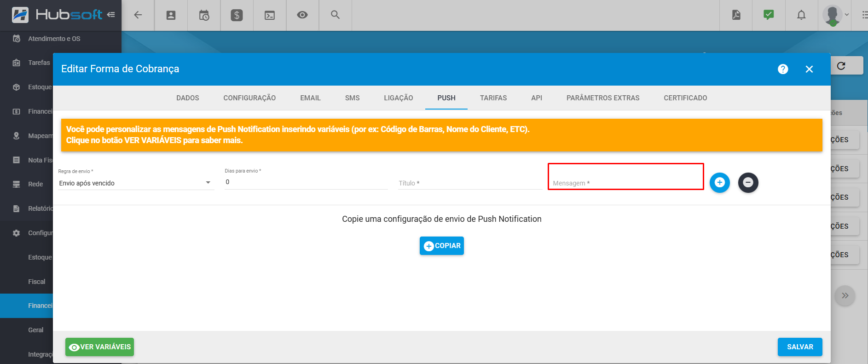
Task: Open Regra de envio dropdown
Action: pos(136,183)
